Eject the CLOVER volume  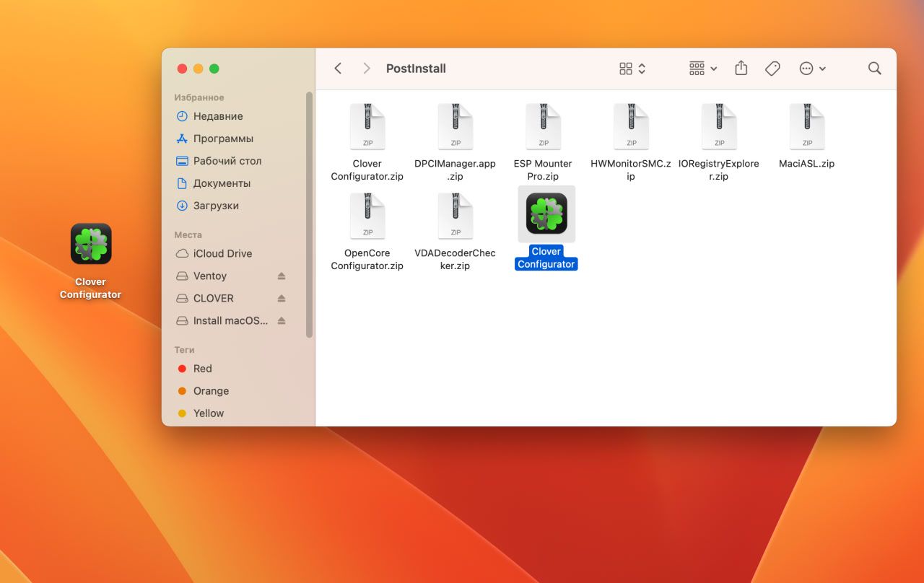282,299
